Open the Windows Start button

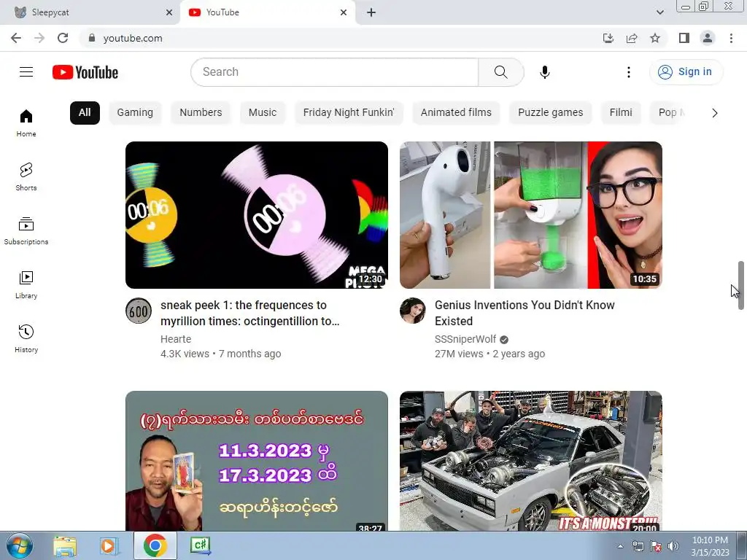(20, 545)
